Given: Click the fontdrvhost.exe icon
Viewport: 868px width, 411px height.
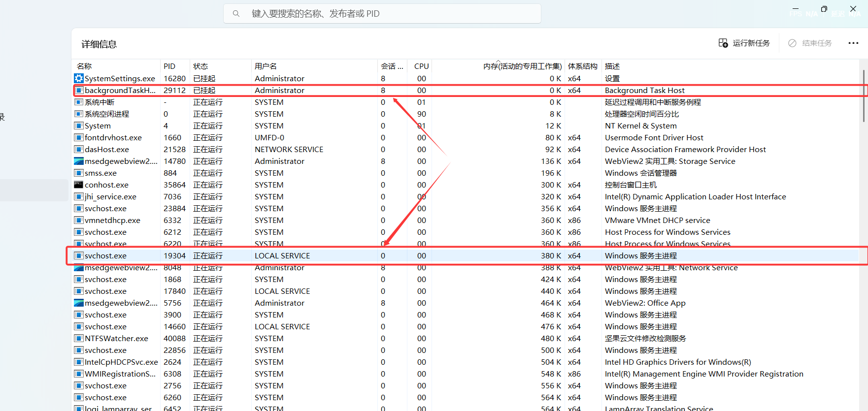Looking at the screenshot, I should point(79,137).
